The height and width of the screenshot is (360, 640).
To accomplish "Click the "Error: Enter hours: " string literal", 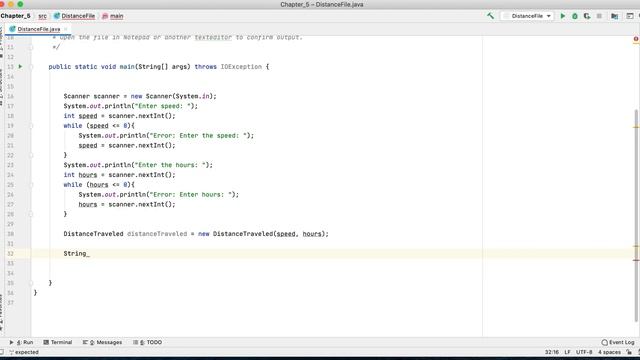I will click(x=192, y=195).
